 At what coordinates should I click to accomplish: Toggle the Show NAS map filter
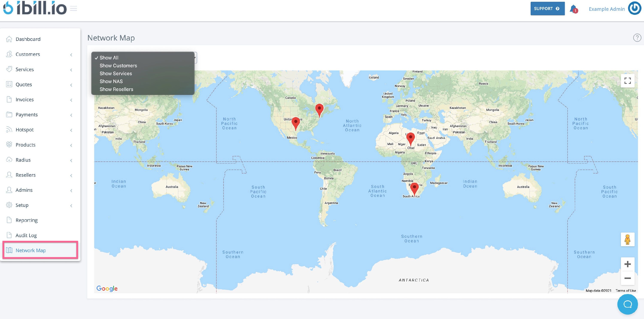(111, 81)
